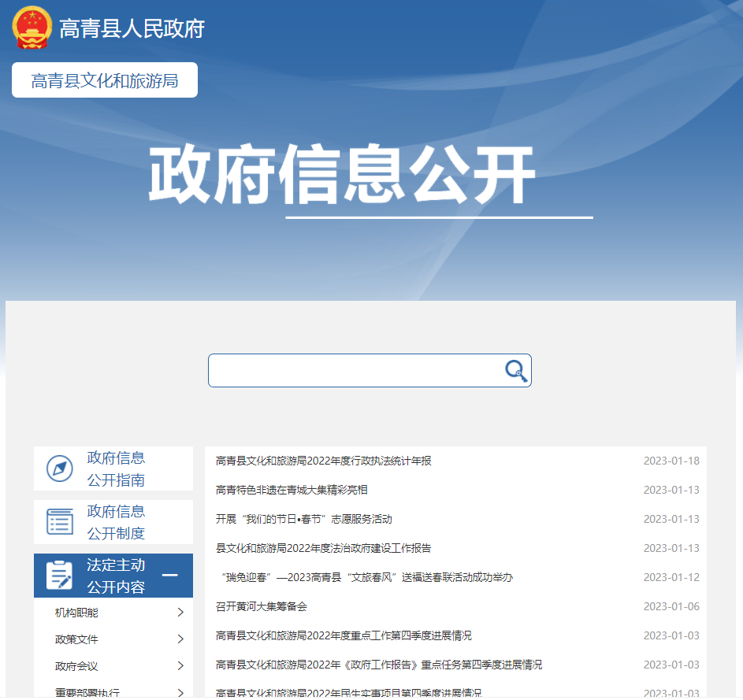The image size is (743, 700).
Task: Focus the search input field
Action: tap(355, 371)
